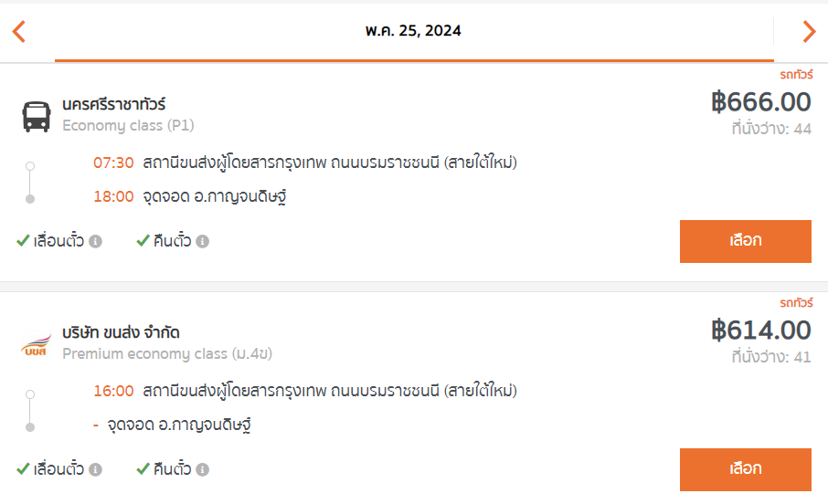The width and height of the screenshot is (828, 504).
Task: Click the บขส company logo
Action: (37, 344)
